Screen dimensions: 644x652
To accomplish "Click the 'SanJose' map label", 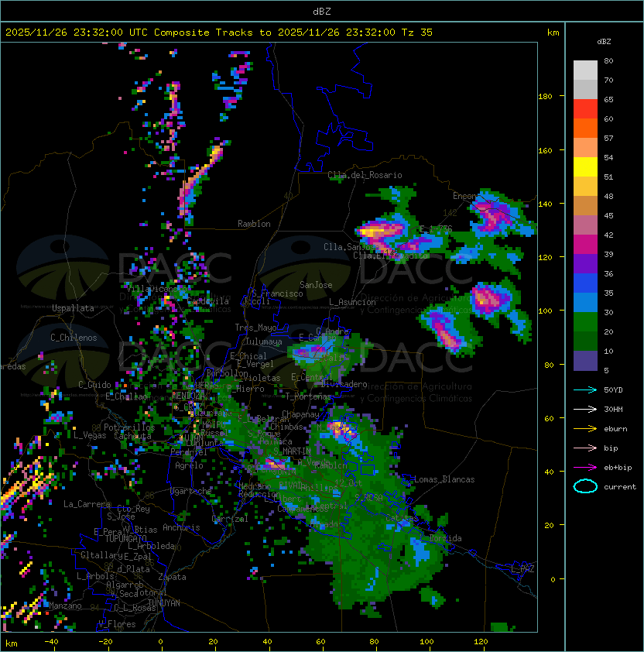I will [x=316, y=285].
